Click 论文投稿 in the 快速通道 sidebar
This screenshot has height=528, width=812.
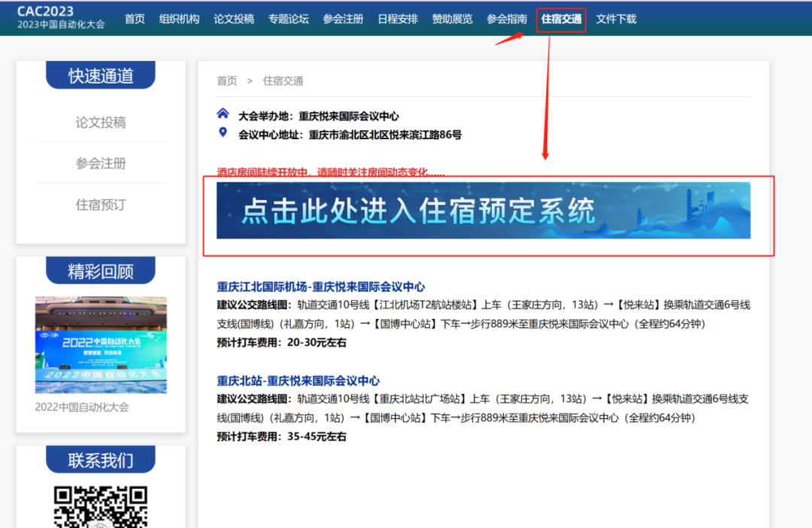(x=101, y=123)
